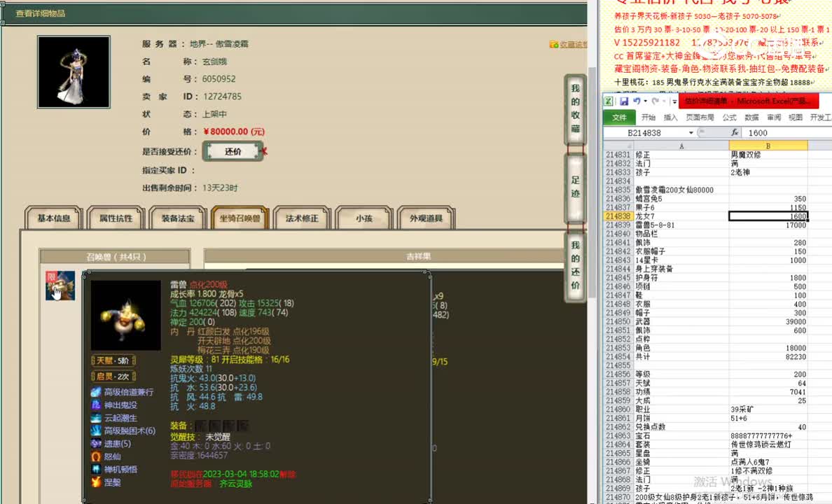
Task: Open Customize Quick Access Toolbar dropdown
Action: click(674, 101)
